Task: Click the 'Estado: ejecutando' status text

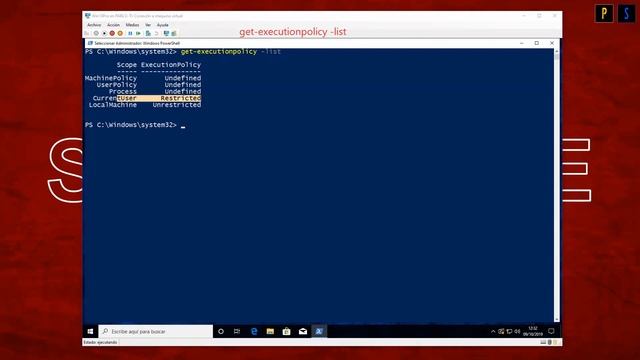Action: 100,342
